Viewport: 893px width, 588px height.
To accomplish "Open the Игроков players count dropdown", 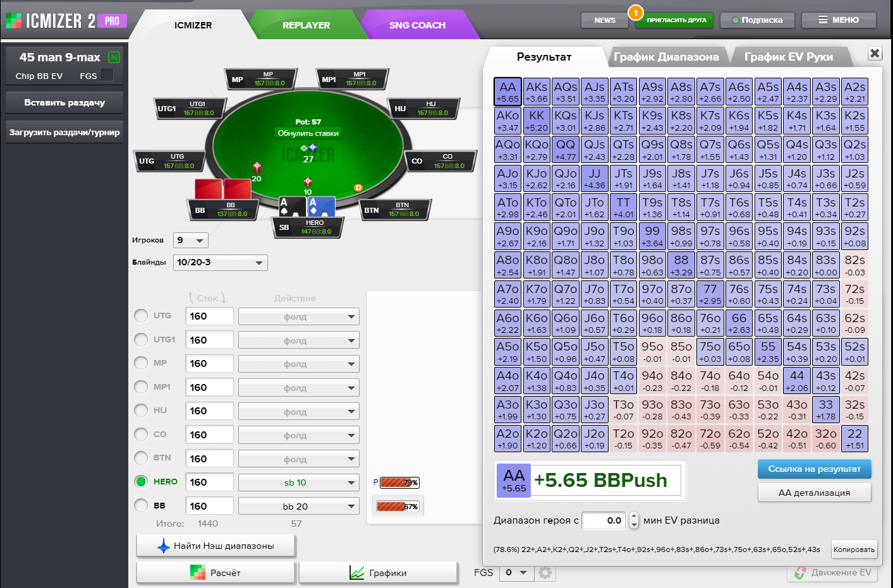I will pyautogui.click(x=191, y=240).
